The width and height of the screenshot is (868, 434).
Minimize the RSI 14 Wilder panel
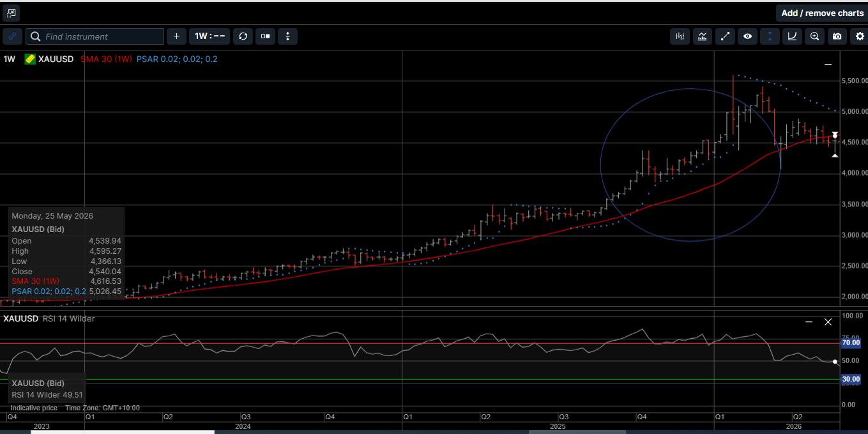[x=809, y=322]
